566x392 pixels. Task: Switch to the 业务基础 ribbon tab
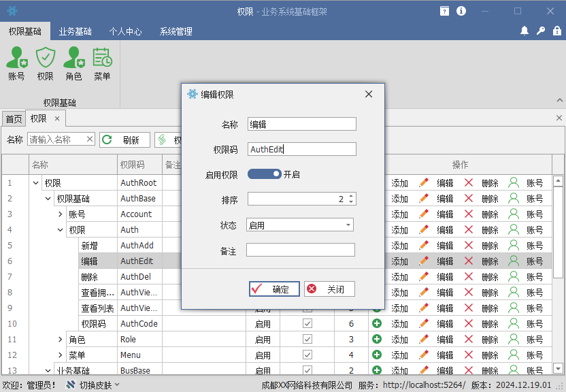pyautogui.click(x=75, y=31)
